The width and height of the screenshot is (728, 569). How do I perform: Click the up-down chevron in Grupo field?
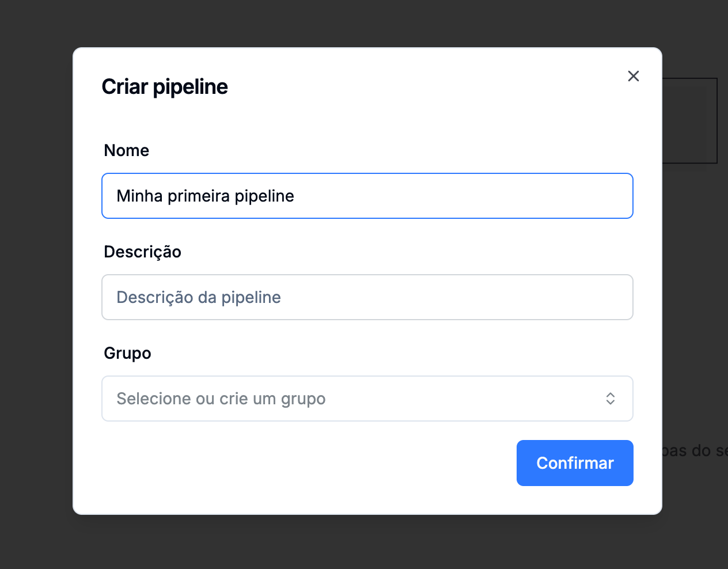(x=610, y=399)
